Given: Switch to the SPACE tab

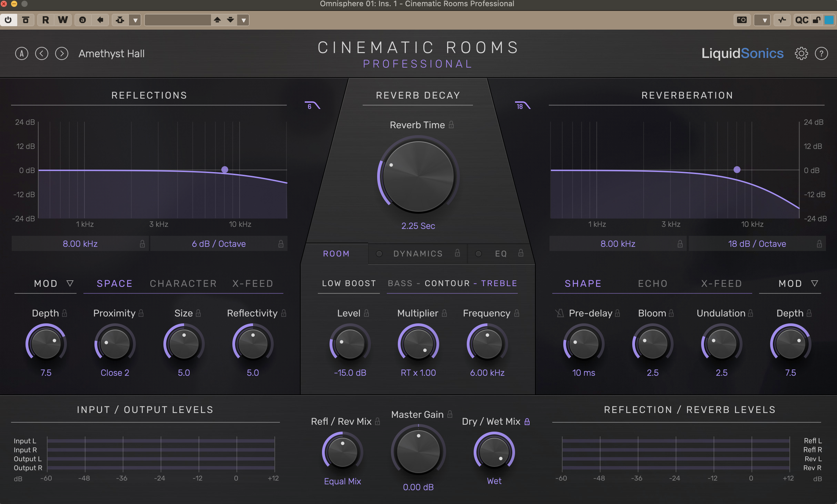Looking at the screenshot, I should pyautogui.click(x=114, y=283).
